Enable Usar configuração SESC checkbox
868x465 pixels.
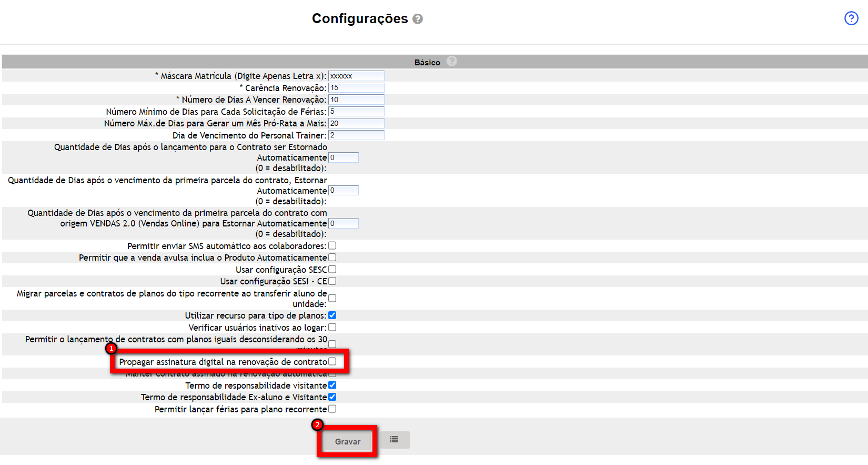332,270
